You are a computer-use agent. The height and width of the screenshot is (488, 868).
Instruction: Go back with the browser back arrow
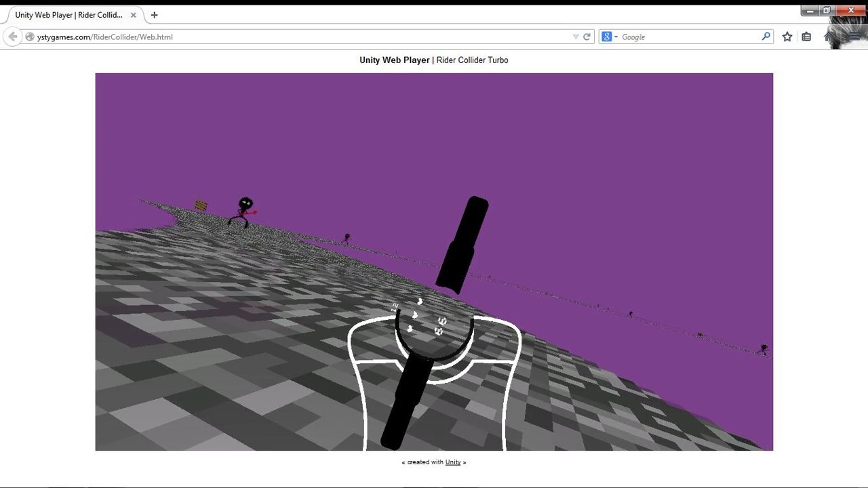[x=12, y=37]
